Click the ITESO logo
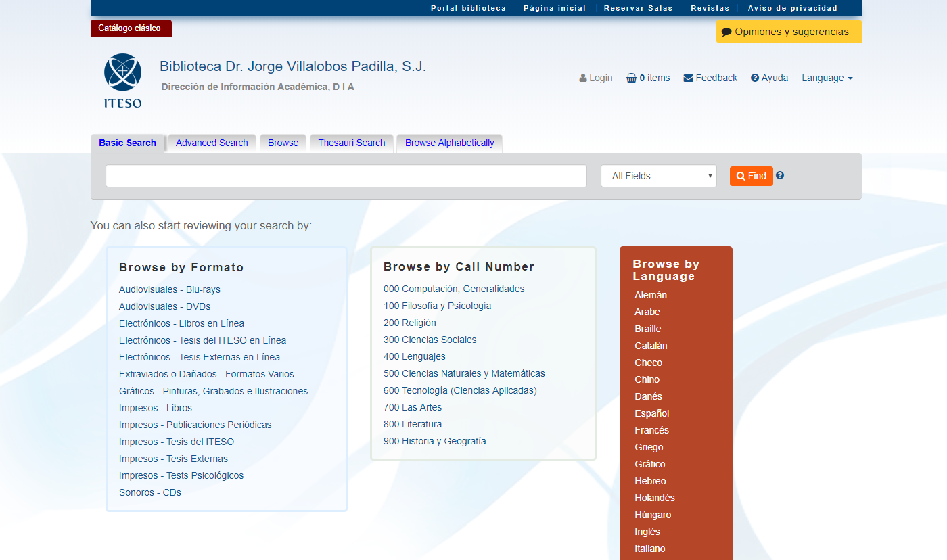This screenshot has height=560, width=947. 122,80
